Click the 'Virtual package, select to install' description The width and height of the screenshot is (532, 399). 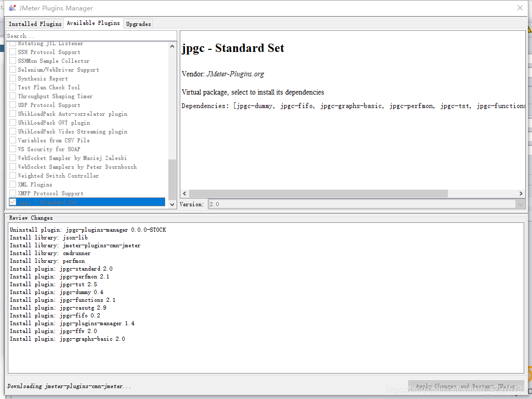point(253,92)
